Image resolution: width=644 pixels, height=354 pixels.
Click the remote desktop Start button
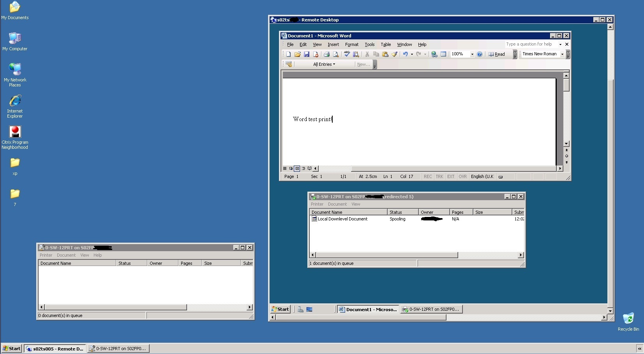point(280,309)
